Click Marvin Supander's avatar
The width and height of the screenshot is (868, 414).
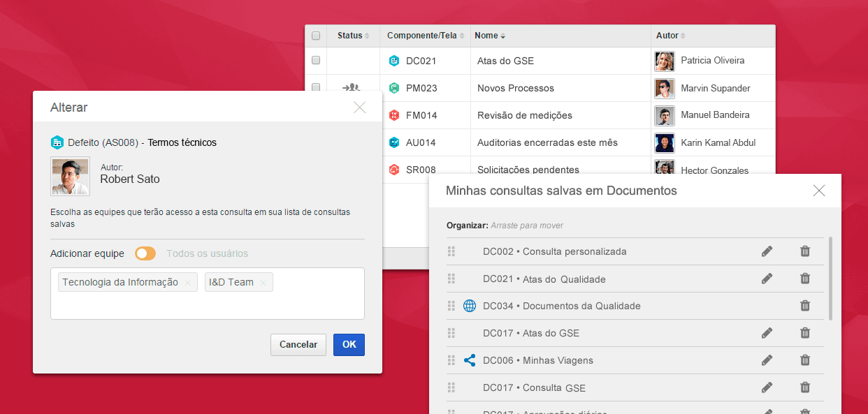coord(665,89)
